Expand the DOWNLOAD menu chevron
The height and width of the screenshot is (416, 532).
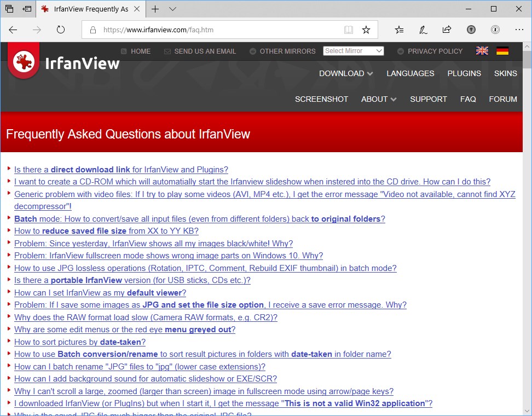(x=370, y=73)
